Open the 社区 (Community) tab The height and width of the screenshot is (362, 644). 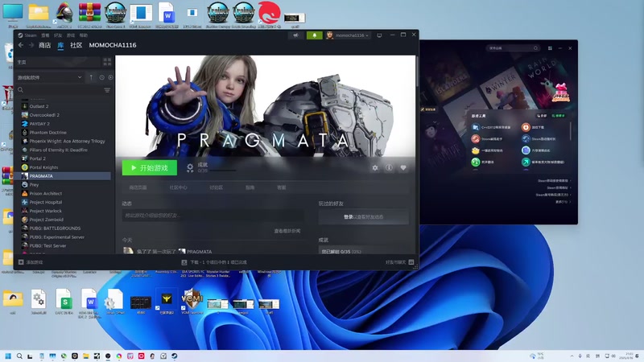76,45
